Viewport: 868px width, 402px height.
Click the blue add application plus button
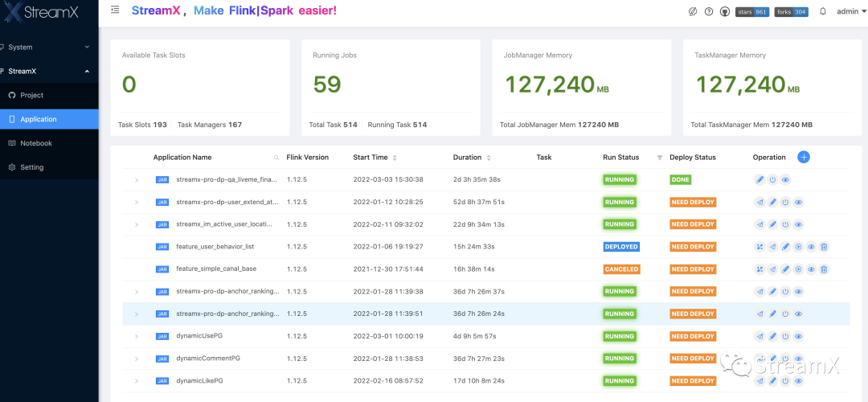pos(803,157)
